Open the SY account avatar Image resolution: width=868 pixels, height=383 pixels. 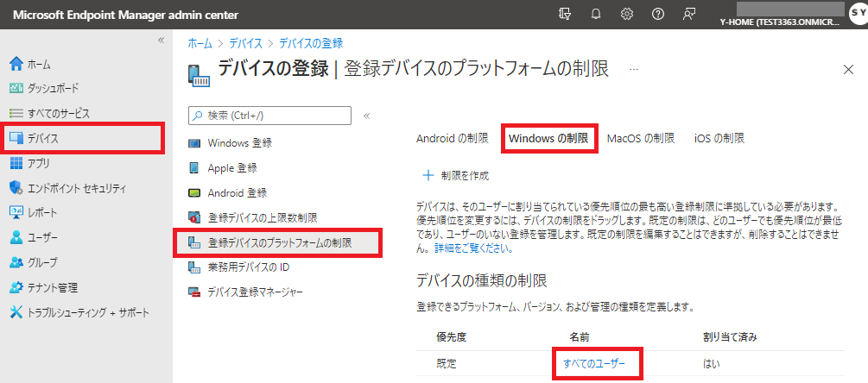tap(858, 15)
